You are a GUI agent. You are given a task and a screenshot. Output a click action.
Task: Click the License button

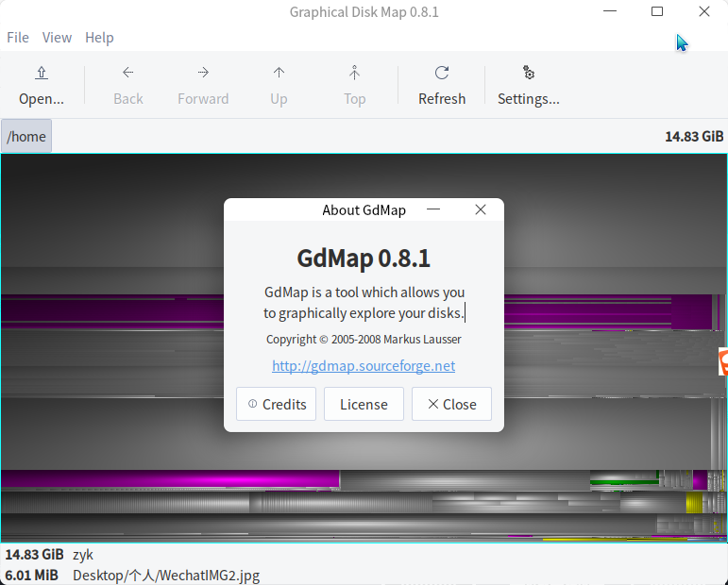click(x=364, y=404)
